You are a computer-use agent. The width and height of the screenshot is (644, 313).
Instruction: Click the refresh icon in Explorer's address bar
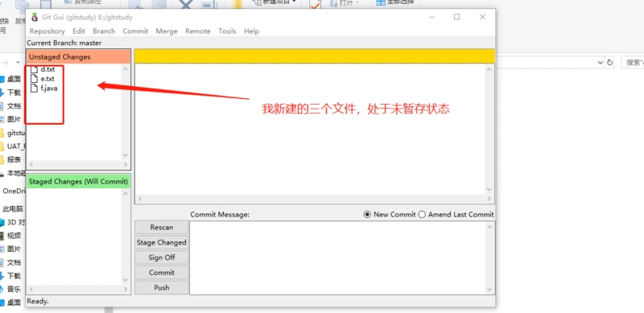(610, 63)
